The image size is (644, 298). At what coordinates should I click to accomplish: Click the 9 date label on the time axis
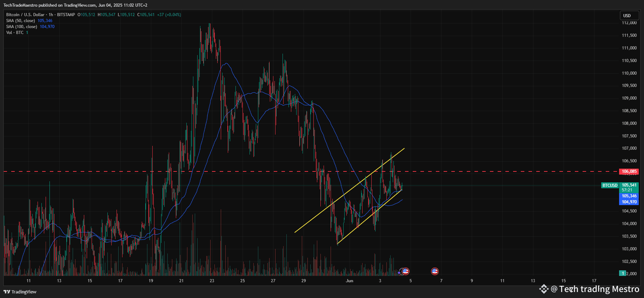(472, 281)
